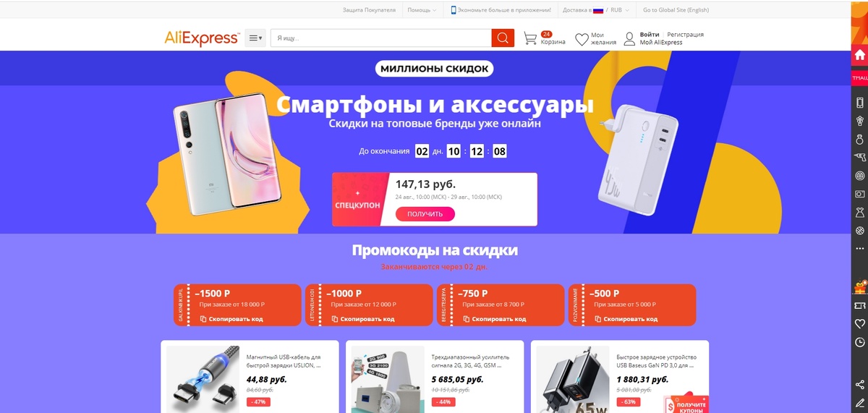Image resolution: width=868 pixels, height=413 pixels.
Task: Open the Tmall sidebar shortcut
Action: [x=859, y=77]
